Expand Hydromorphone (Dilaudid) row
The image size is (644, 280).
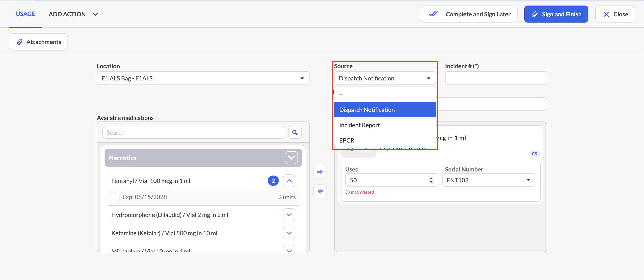(x=289, y=215)
